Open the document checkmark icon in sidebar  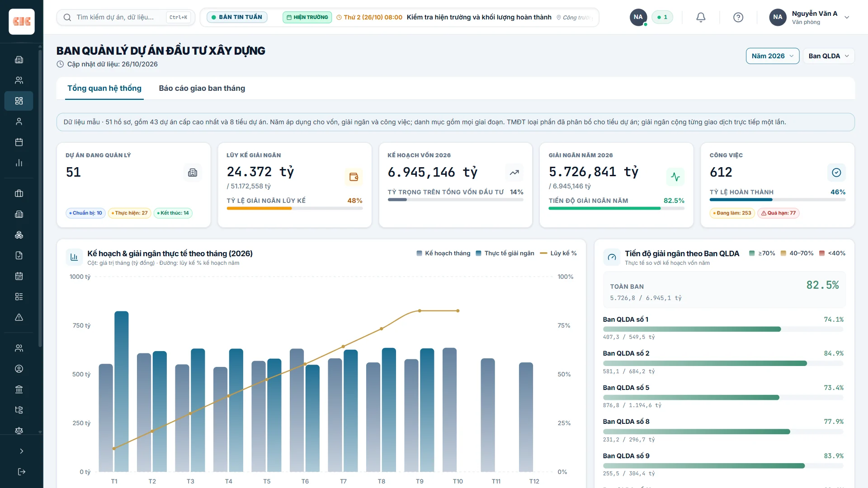(19, 255)
